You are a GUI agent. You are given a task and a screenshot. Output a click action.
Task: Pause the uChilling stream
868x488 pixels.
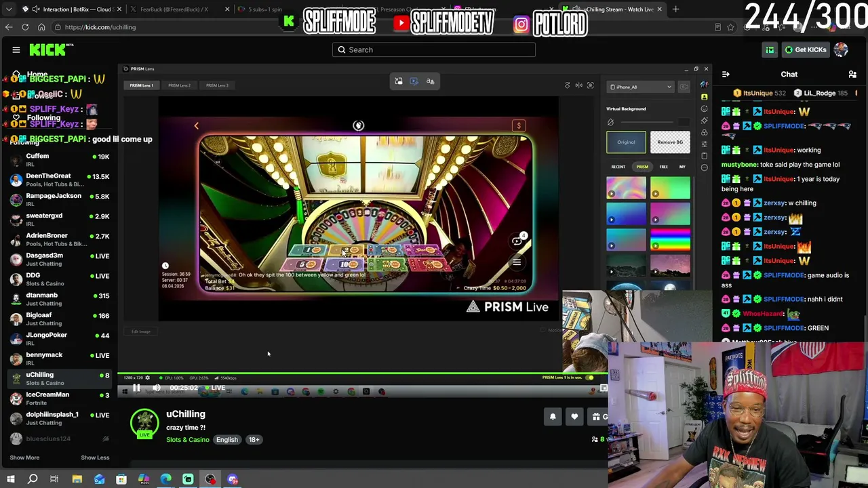[136, 388]
